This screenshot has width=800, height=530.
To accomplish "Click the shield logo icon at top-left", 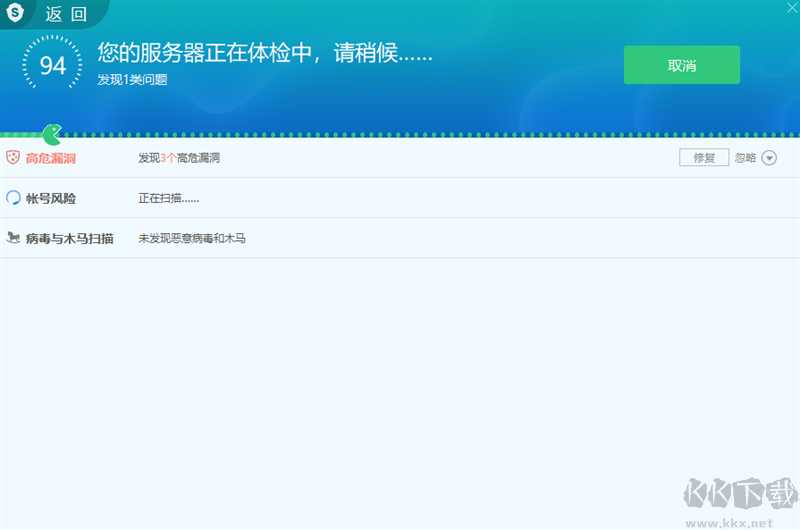I will 15,12.
